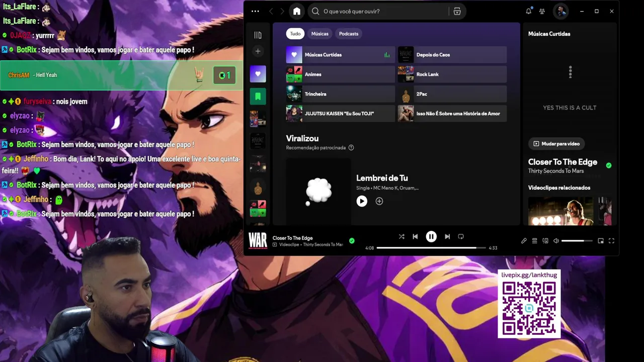Open Closer To The Edge title in side panel

562,162
